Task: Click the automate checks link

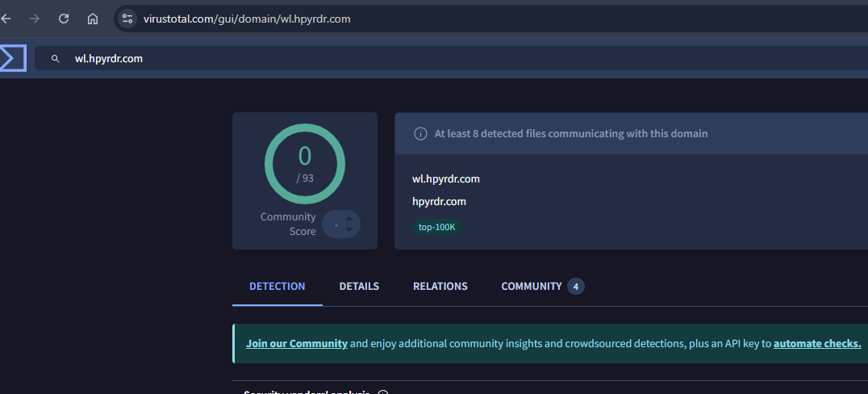Action: coord(816,344)
